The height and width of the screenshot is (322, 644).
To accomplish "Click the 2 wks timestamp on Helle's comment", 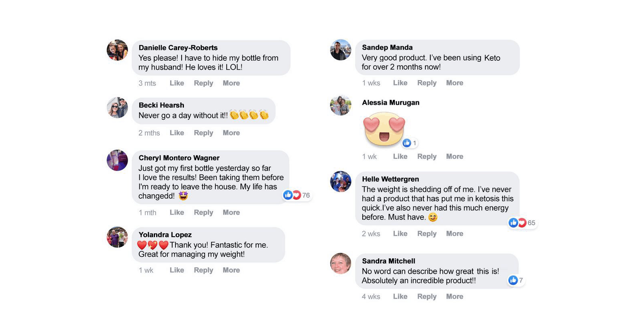I will pos(371,233).
